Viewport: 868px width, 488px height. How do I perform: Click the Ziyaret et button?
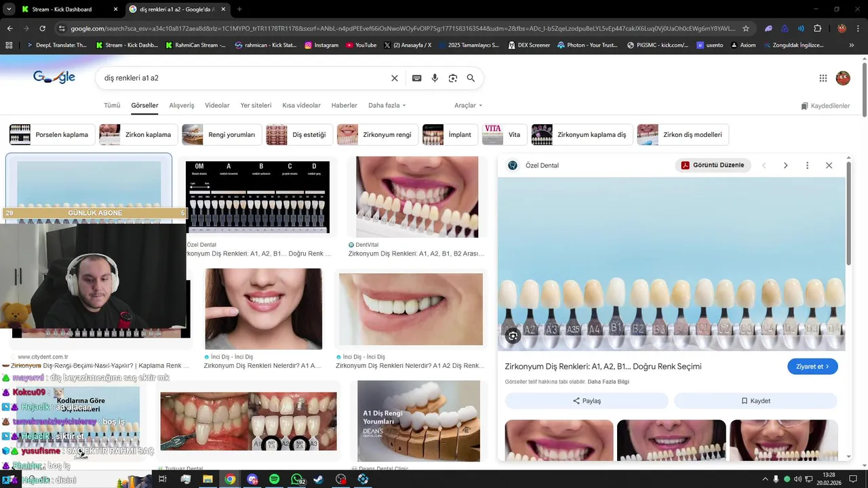click(812, 367)
